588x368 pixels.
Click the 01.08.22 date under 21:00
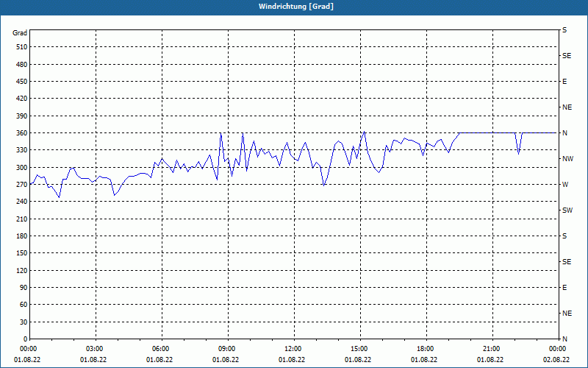pos(490,360)
